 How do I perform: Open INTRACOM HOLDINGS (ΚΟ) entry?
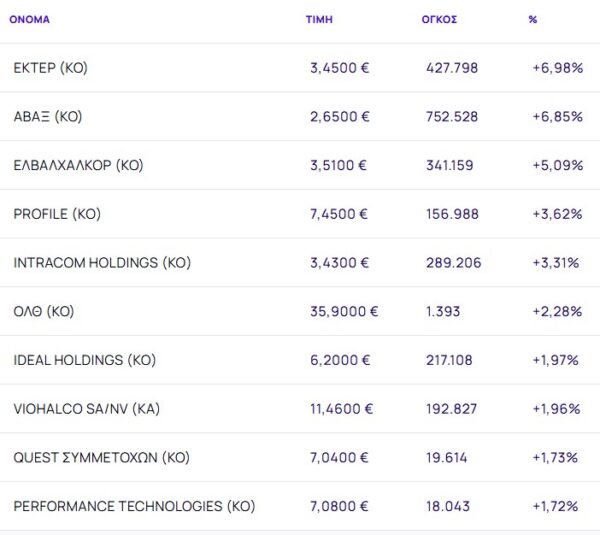(x=102, y=263)
